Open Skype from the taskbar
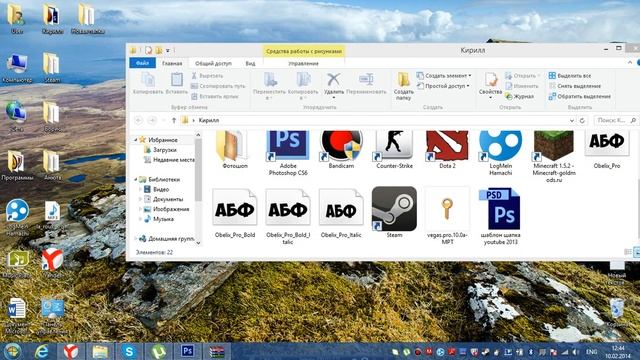The width and height of the screenshot is (640, 360). coord(129,351)
